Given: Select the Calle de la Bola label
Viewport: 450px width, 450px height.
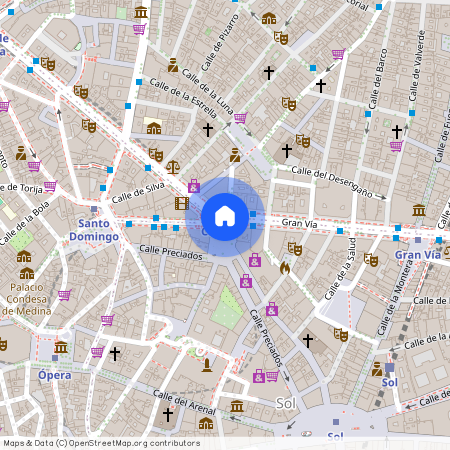Looking at the screenshot, I should [24, 223].
